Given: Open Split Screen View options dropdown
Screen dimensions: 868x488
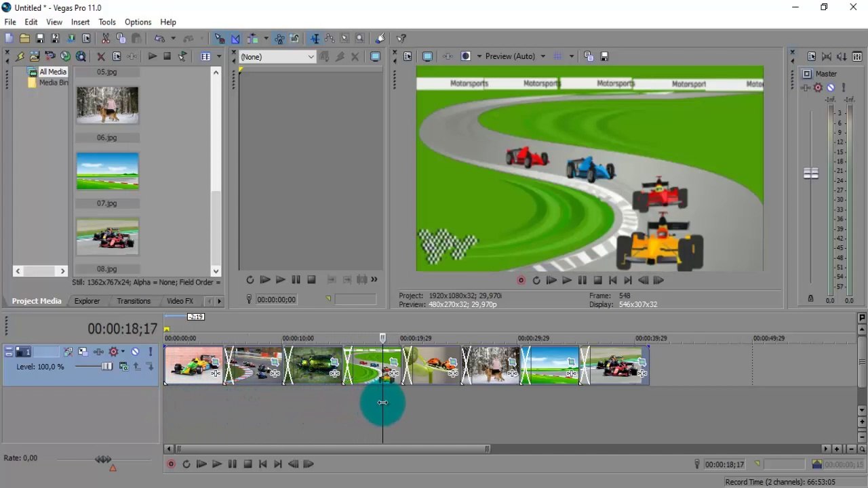Looking at the screenshot, I should pos(479,57).
